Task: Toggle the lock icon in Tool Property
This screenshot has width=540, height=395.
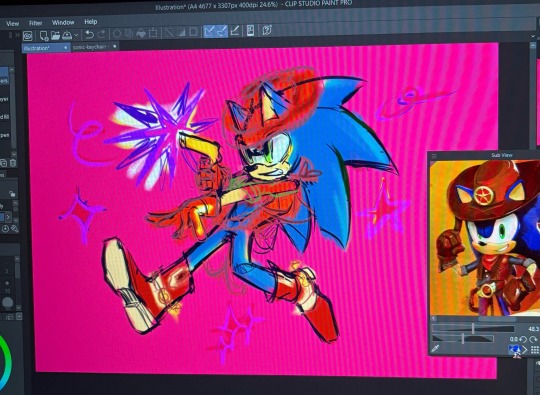Action: [12, 194]
